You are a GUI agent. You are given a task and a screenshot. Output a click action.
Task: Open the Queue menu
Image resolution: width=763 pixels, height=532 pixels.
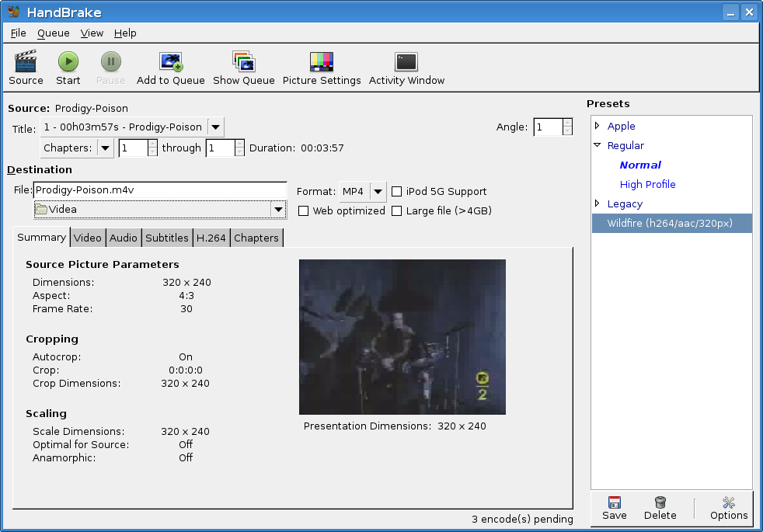[54, 33]
